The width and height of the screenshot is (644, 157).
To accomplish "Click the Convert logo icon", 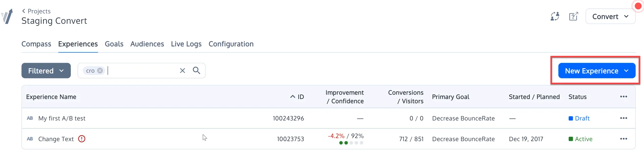I will (x=7, y=16).
